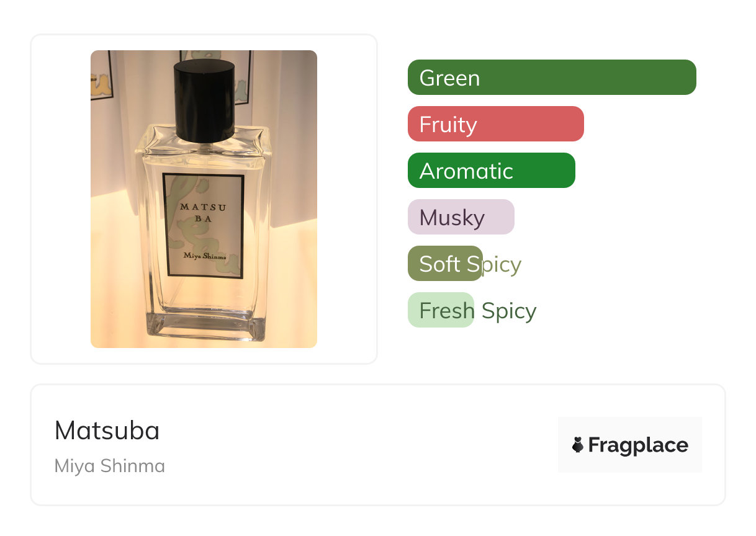Viewport: 756px width, 536px height.
Task: Click the Miya Shinma text on bottle label
Action: [x=204, y=256]
